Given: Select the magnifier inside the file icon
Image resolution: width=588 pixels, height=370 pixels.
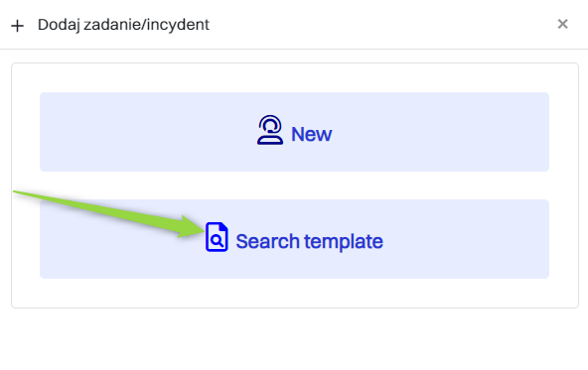Looking at the screenshot, I should click(x=217, y=240).
